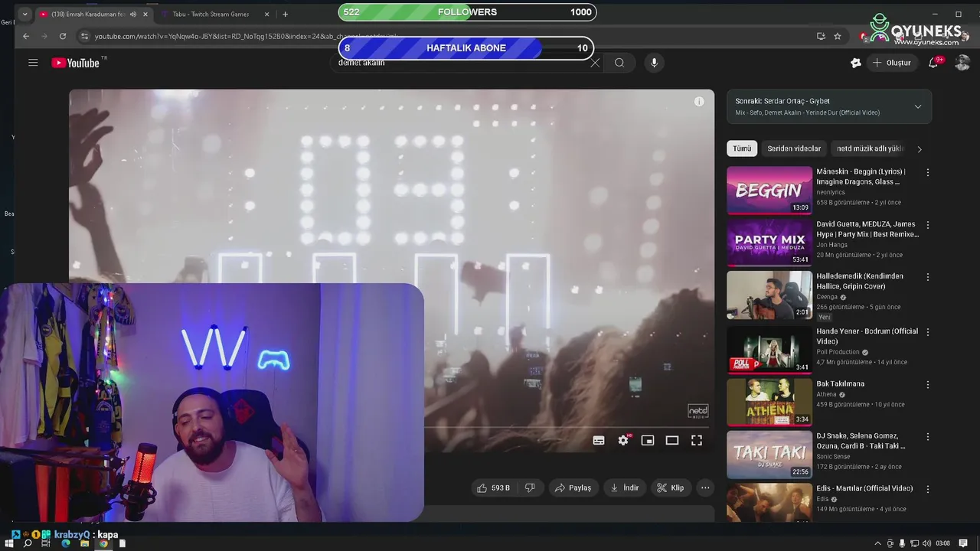
Task: Select the Tümü filter chip
Action: pos(742,148)
